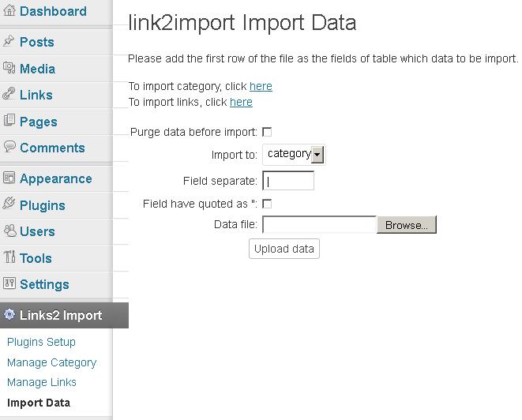This screenshot has height=420, width=522.
Task: Click the Pages icon in sidebar
Action: [9, 120]
